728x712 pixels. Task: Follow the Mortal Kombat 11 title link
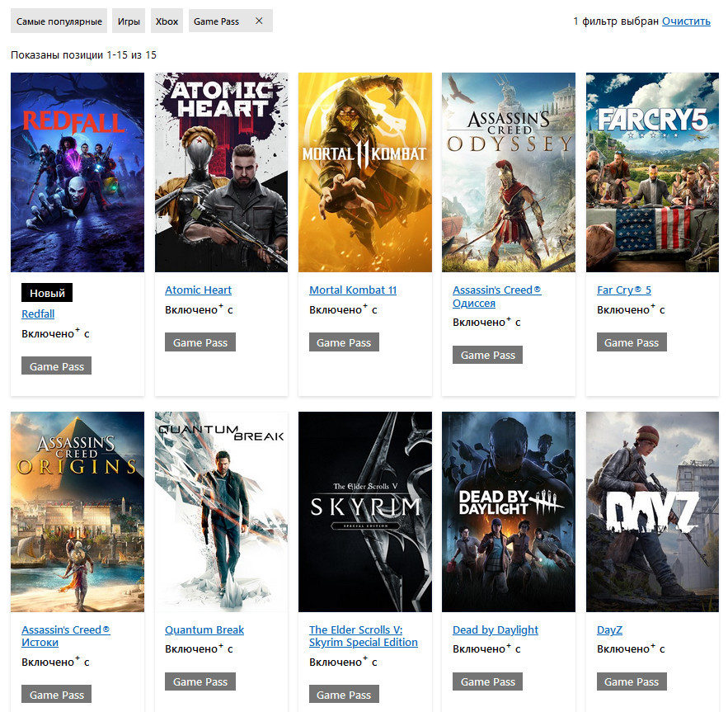click(x=353, y=290)
